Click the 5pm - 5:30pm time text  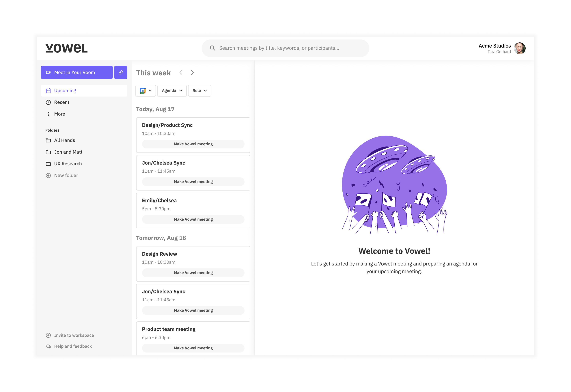pos(156,209)
